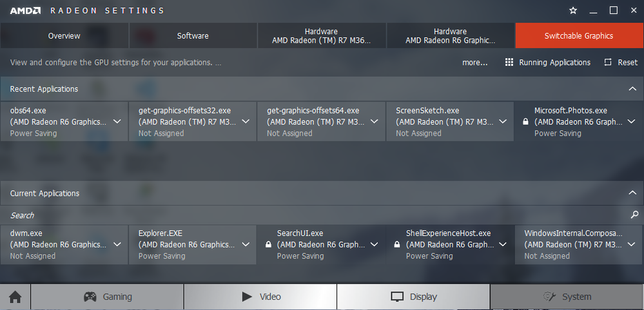Click the Video play icon
The image size is (644, 310).
[x=247, y=296]
